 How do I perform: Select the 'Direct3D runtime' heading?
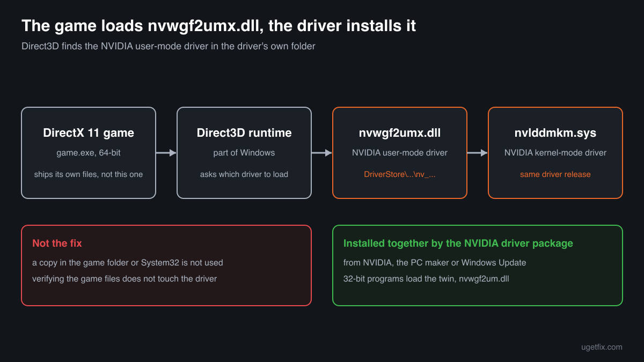tap(244, 133)
